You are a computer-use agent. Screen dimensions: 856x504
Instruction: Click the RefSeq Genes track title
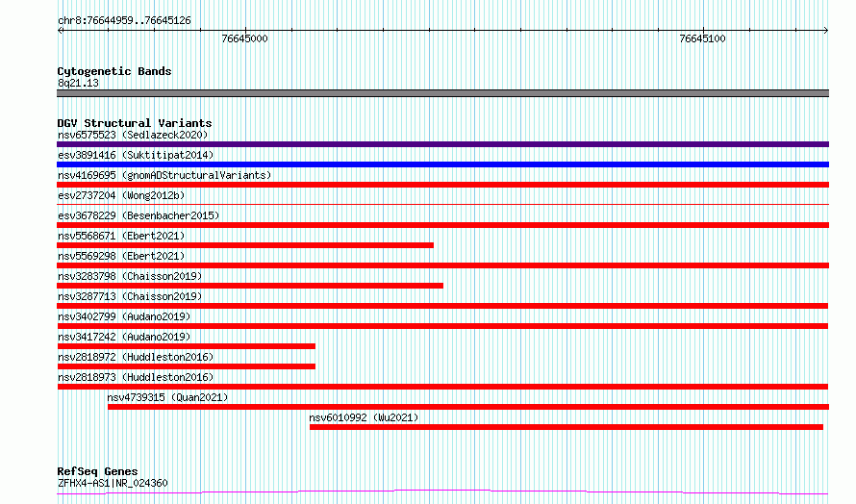tap(97, 471)
